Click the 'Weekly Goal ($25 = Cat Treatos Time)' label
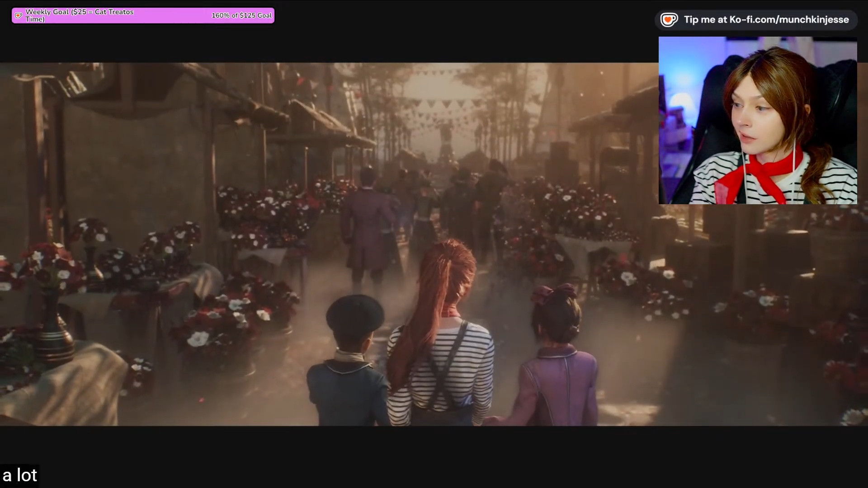868x488 pixels. coord(80,15)
